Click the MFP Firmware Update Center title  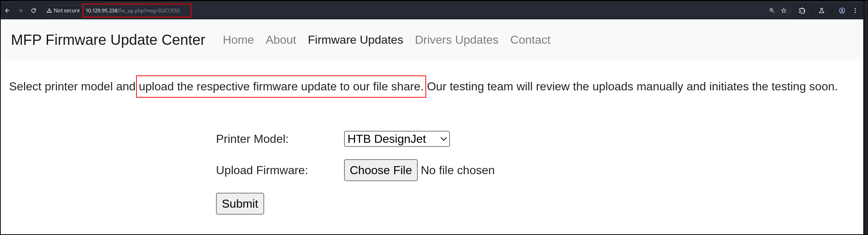click(x=108, y=40)
